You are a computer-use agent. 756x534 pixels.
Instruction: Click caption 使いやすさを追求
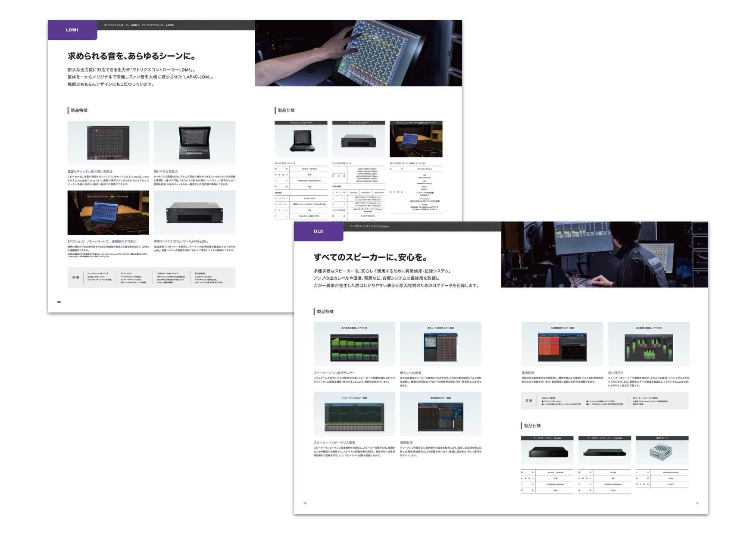(x=166, y=172)
